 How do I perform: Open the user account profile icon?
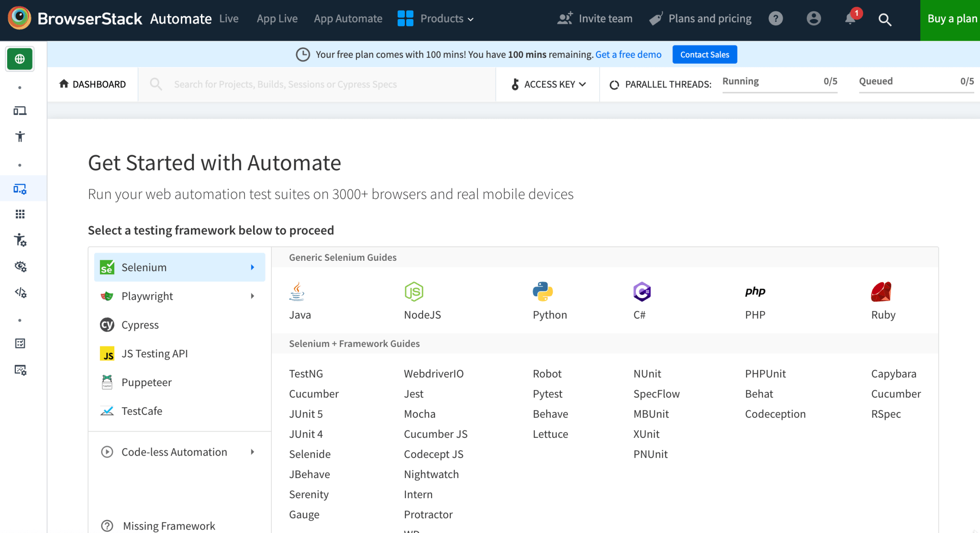tap(813, 18)
